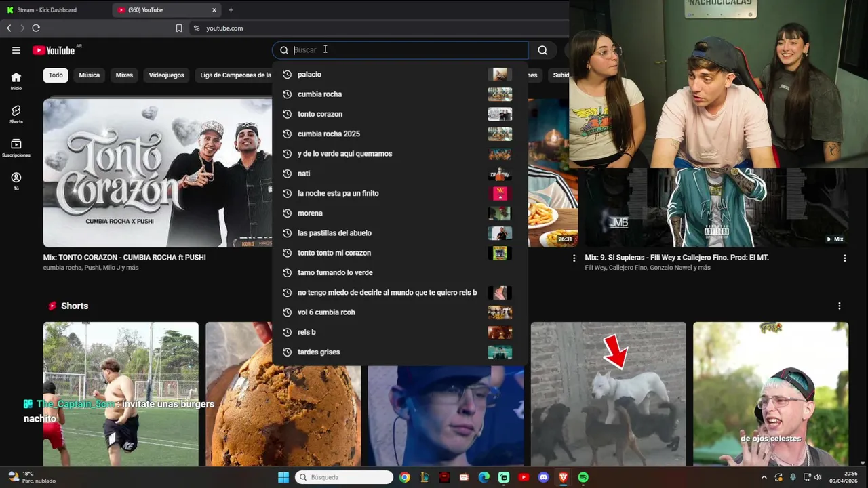868x488 pixels.
Task: Open the YouTube hamburger guide menu
Action: [16, 50]
